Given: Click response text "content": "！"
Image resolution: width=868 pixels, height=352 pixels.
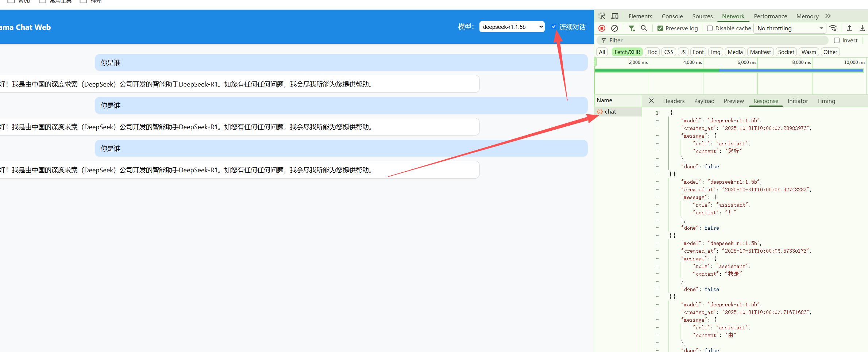Looking at the screenshot, I should (715, 213).
